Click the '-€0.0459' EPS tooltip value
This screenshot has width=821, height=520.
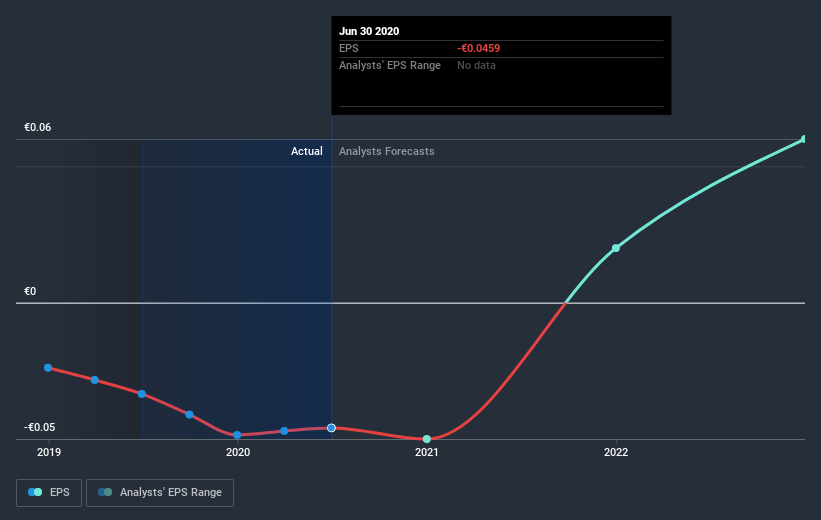[479, 48]
